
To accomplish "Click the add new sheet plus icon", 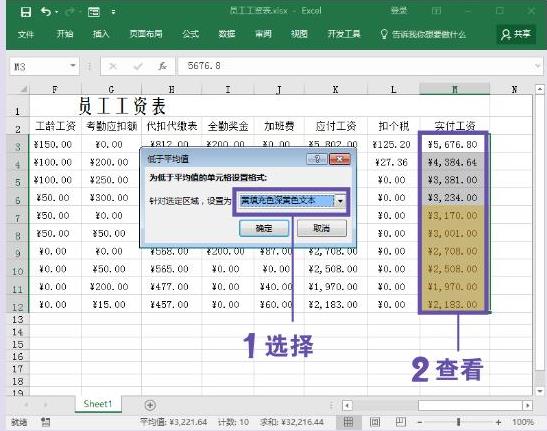I will [x=150, y=405].
